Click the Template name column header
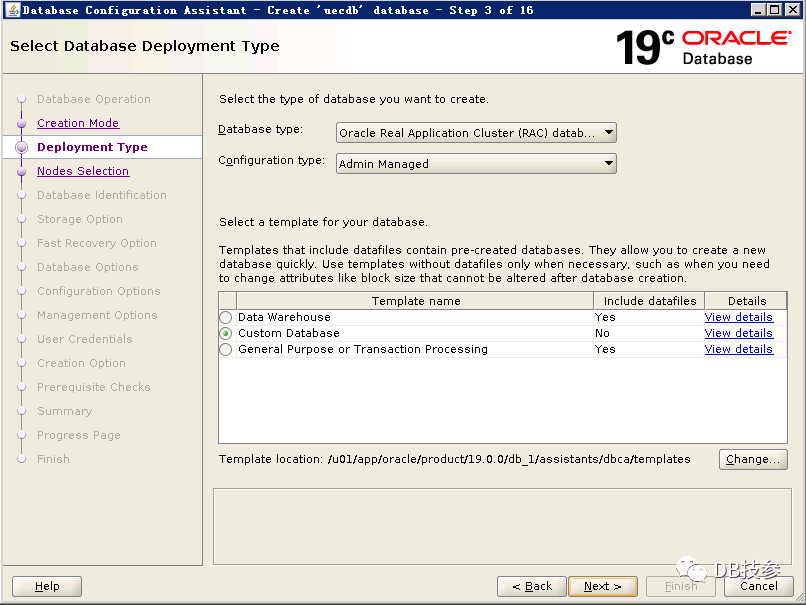The height and width of the screenshot is (605, 806). coord(416,301)
